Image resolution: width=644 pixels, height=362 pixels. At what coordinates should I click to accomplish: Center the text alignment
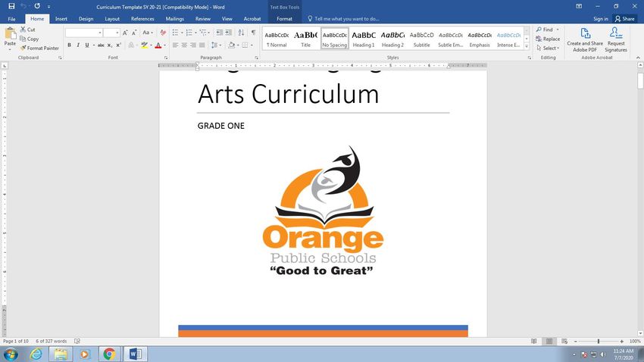pyautogui.click(x=184, y=45)
